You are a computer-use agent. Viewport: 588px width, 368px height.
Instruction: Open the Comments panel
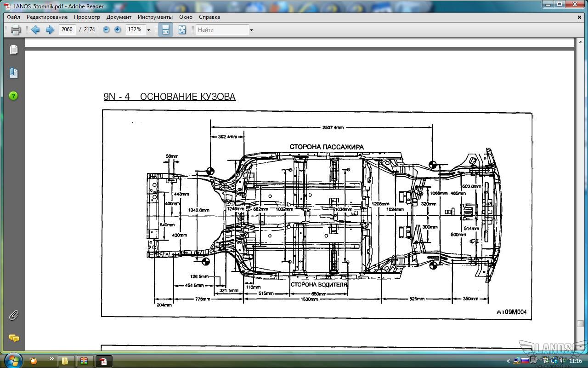coord(13,338)
